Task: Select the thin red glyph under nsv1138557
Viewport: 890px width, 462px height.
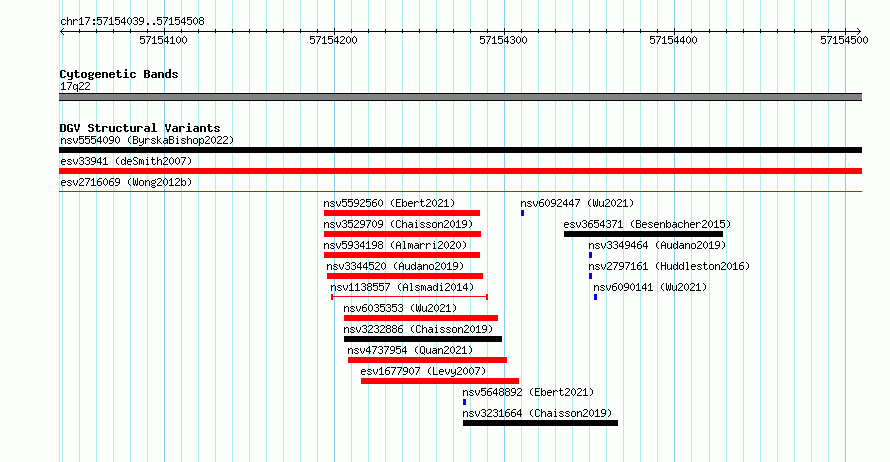Action: tap(409, 297)
